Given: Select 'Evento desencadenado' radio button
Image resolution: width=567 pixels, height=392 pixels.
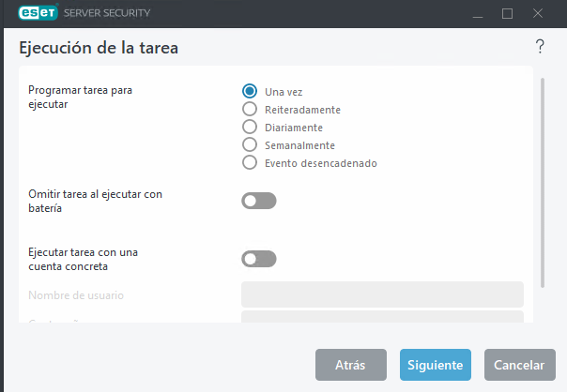Looking at the screenshot, I should coord(250,162).
